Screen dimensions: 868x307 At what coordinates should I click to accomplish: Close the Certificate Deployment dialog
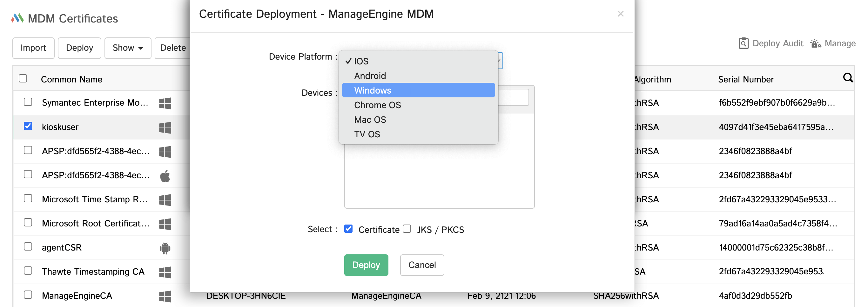[x=620, y=14]
